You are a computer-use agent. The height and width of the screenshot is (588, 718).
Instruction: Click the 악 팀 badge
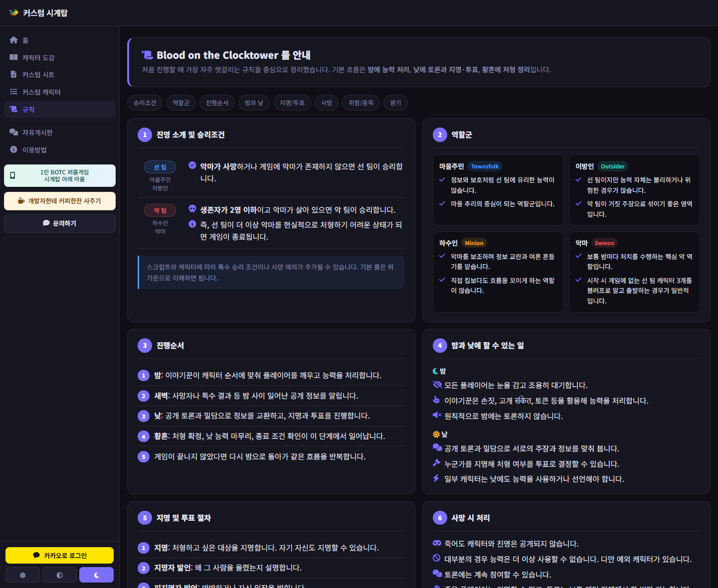pyautogui.click(x=160, y=210)
